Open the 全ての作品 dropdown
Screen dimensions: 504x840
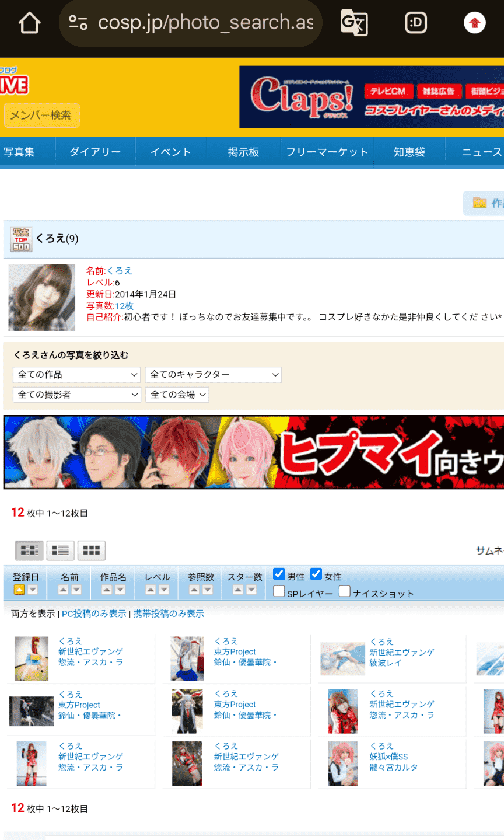point(77,375)
